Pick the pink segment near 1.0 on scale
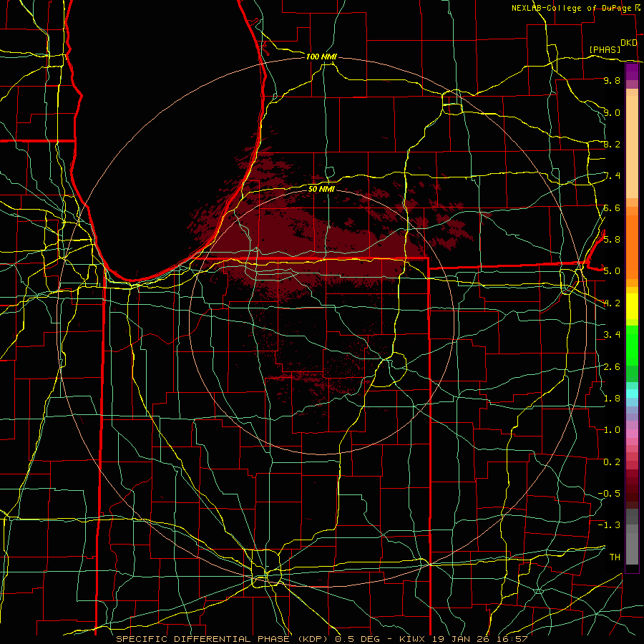 click(x=632, y=434)
